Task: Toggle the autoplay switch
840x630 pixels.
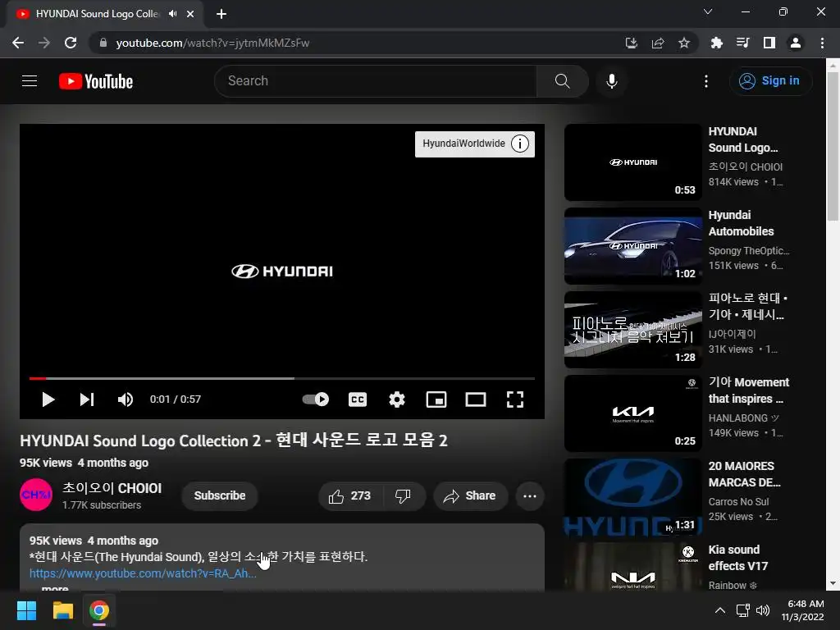Action: click(x=316, y=399)
